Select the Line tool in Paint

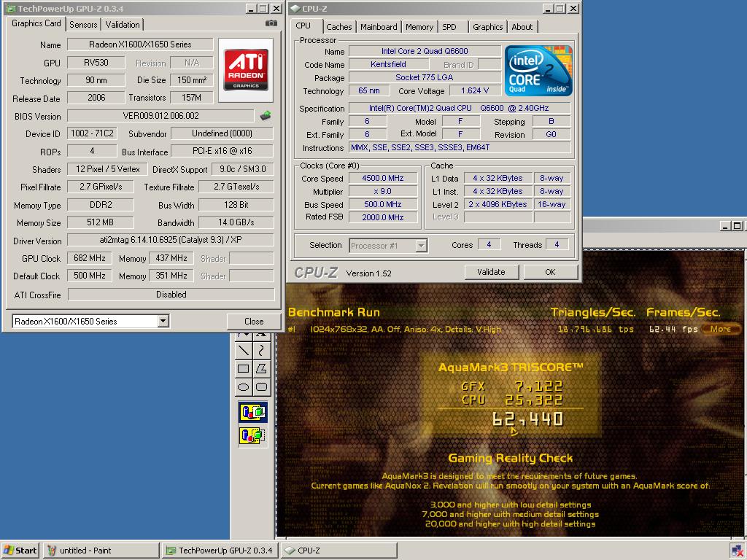(x=244, y=351)
